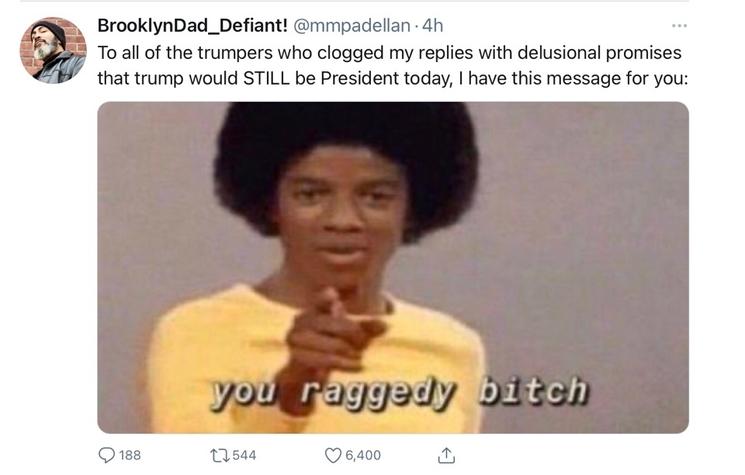
Task: Retweet using the retweet arrows icon
Action: [x=220, y=455]
